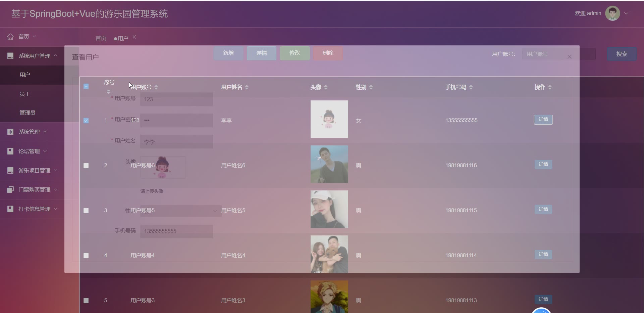Click the 用户密码 field in the dialog

tap(176, 120)
